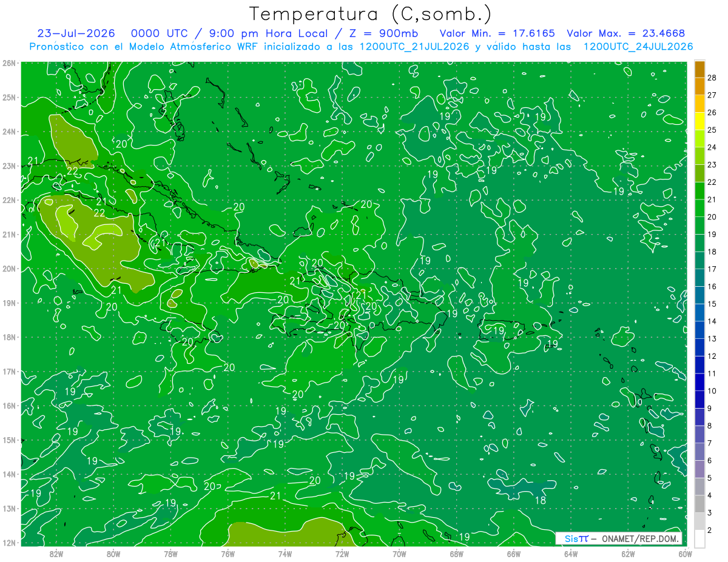
Task: Click legend value "11"
Action: point(712,373)
